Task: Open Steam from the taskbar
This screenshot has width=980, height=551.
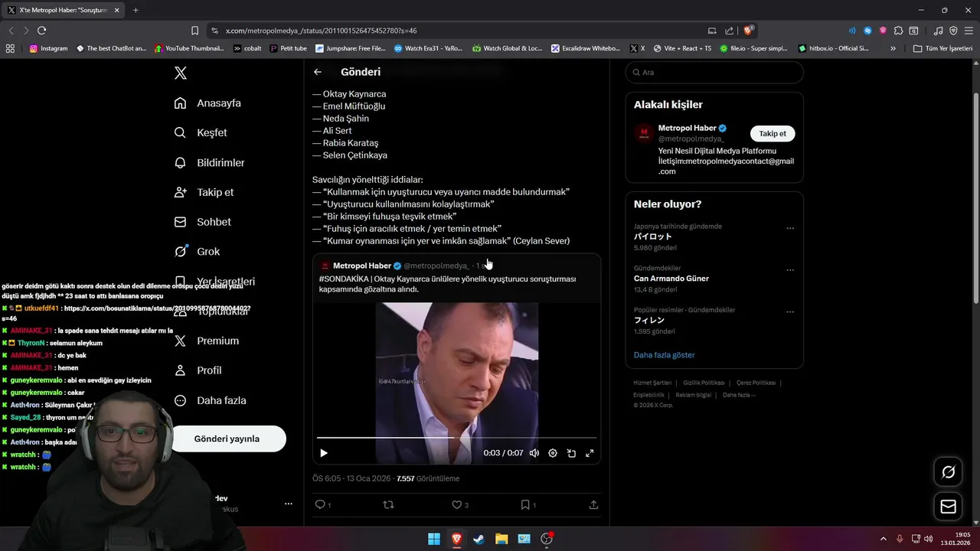Action: coord(479,539)
